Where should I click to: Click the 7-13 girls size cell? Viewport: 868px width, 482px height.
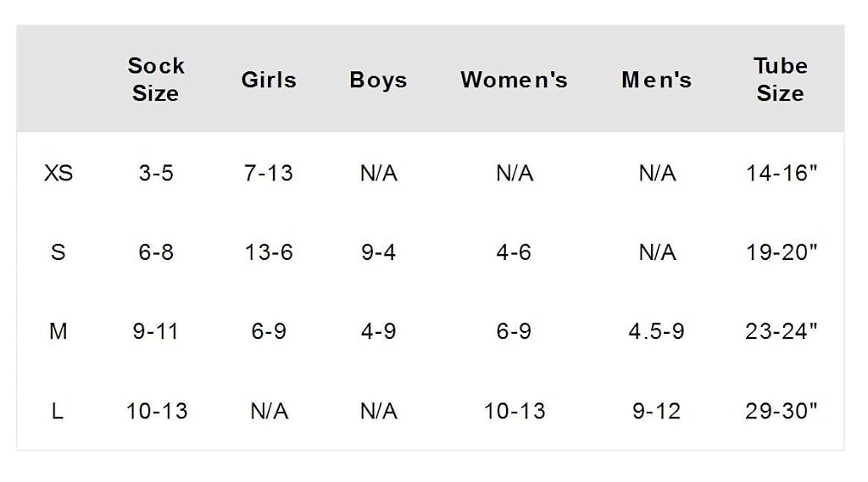tap(269, 173)
